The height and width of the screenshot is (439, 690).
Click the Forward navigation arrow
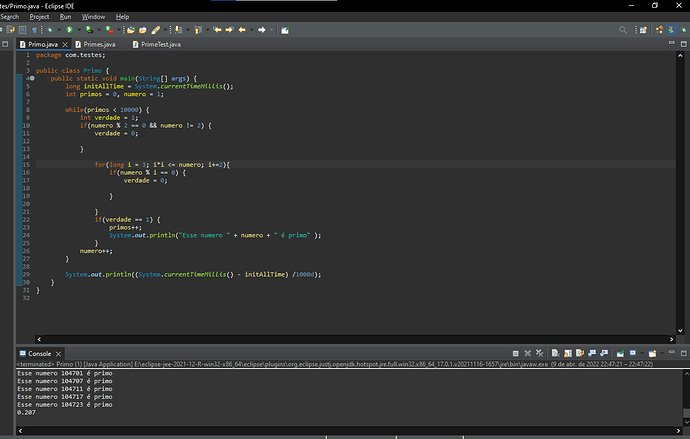point(261,30)
